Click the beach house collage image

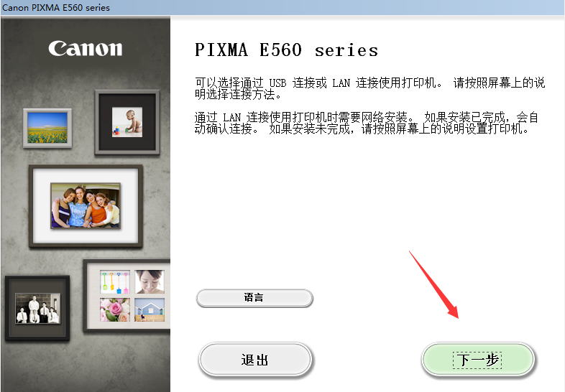pos(150,309)
